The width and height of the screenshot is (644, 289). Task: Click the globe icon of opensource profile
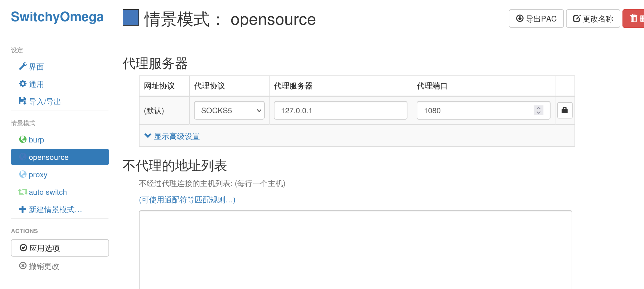(23, 157)
